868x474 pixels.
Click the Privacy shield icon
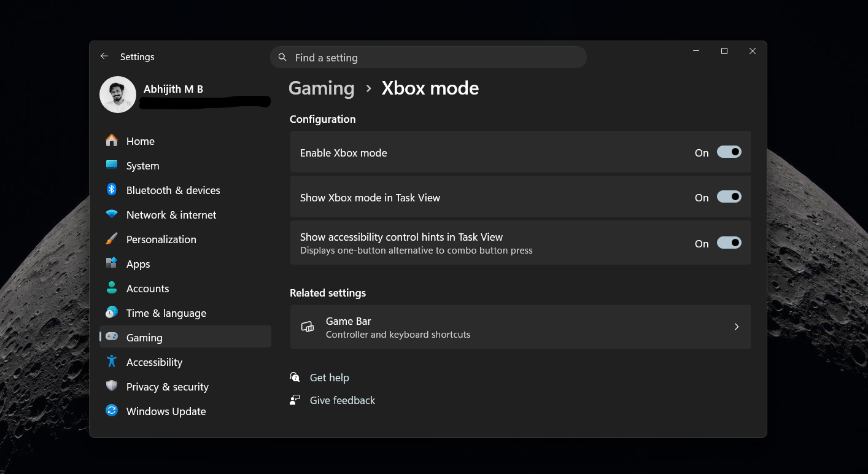112,386
